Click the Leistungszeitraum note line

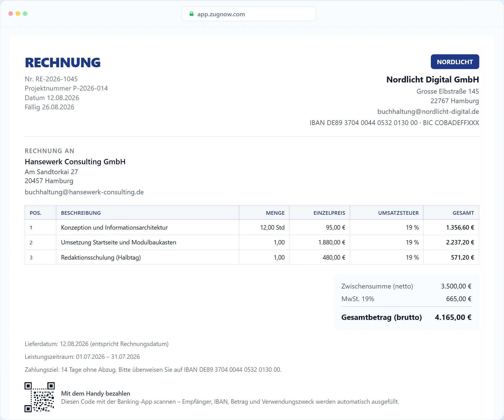pos(82,357)
